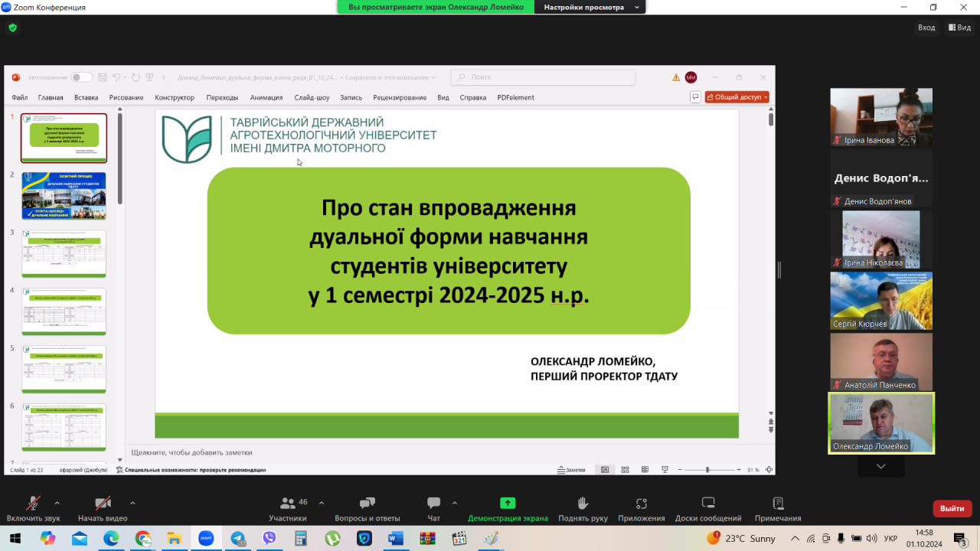Open the Слайд-шоу ribbon tab

(x=312, y=97)
